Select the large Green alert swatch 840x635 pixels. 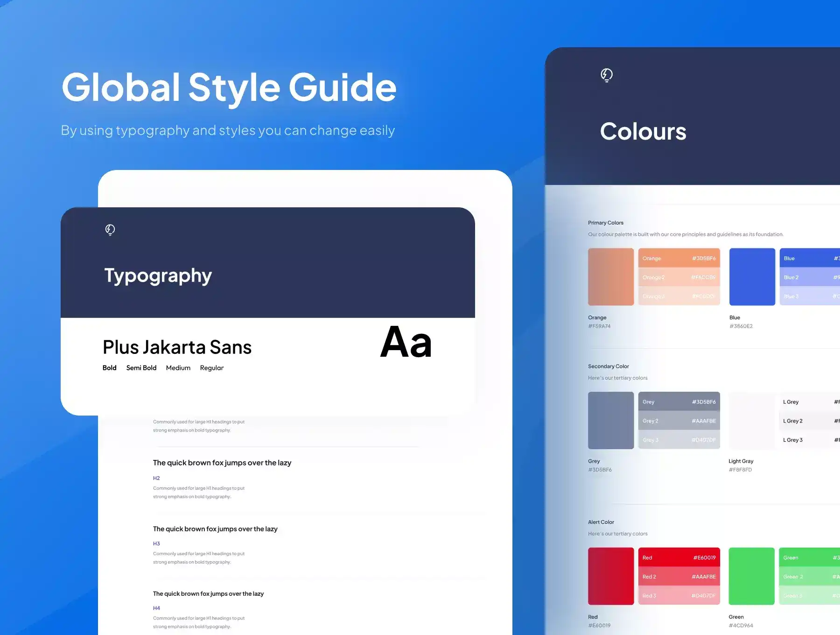[751, 576]
